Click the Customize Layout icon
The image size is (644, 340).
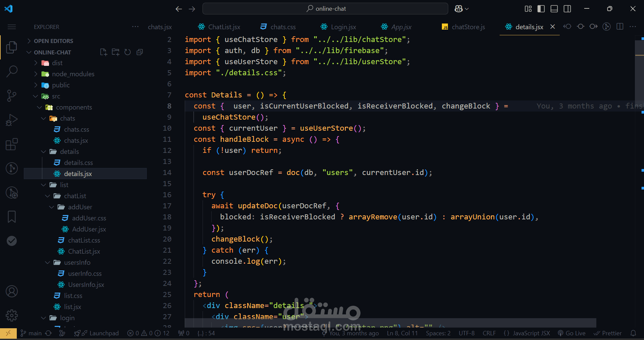pyautogui.click(x=528, y=9)
